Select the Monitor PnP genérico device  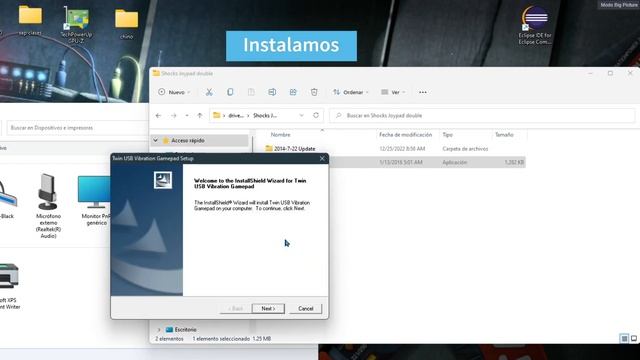(95, 201)
